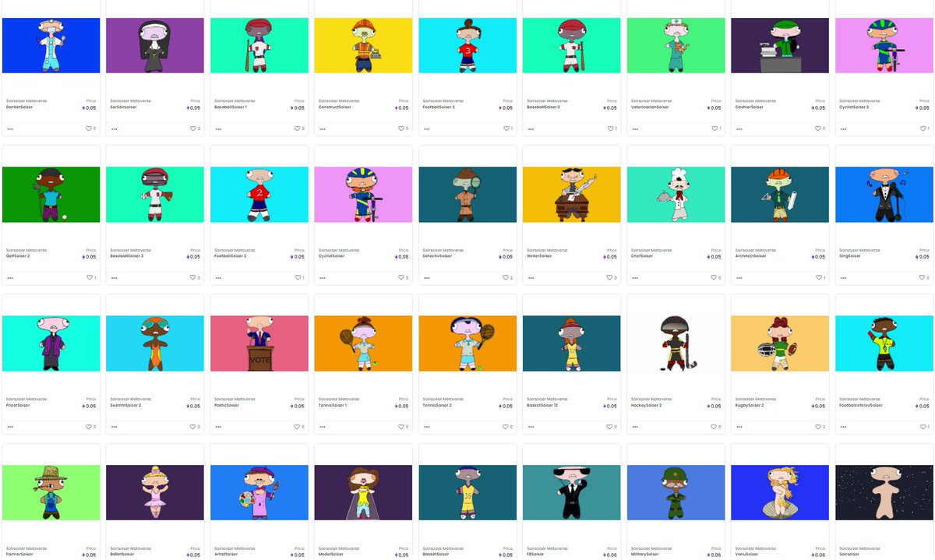Favorite the PriestSoiser card
The height and width of the screenshot is (560, 935).
click(x=89, y=427)
